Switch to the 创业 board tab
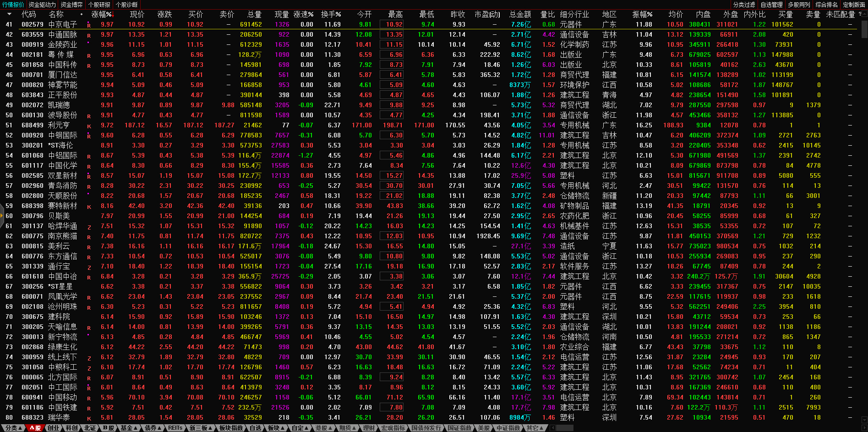Image resolution: width=868 pixels, height=432 pixels. tap(54, 428)
